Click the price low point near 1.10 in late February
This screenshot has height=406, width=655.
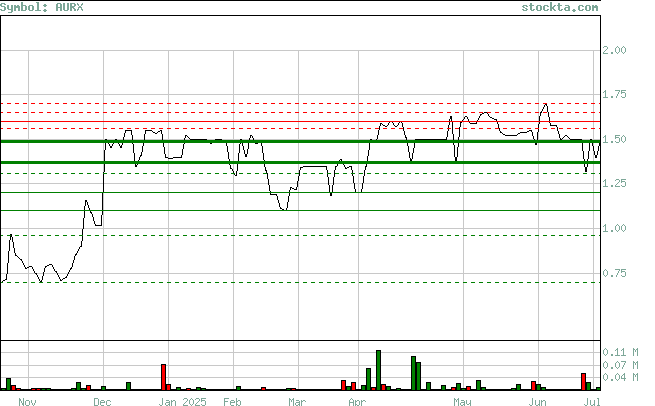(x=284, y=209)
